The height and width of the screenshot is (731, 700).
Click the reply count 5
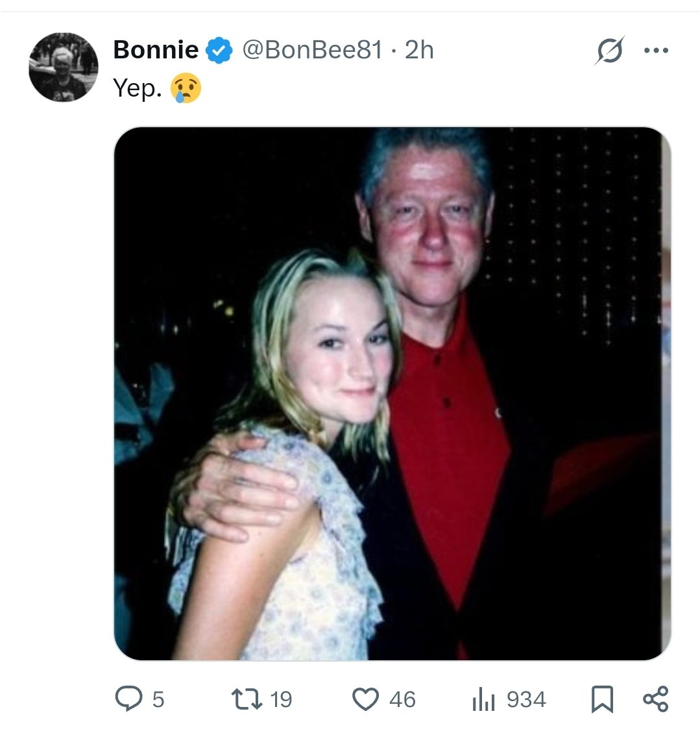pyautogui.click(x=158, y=700)
